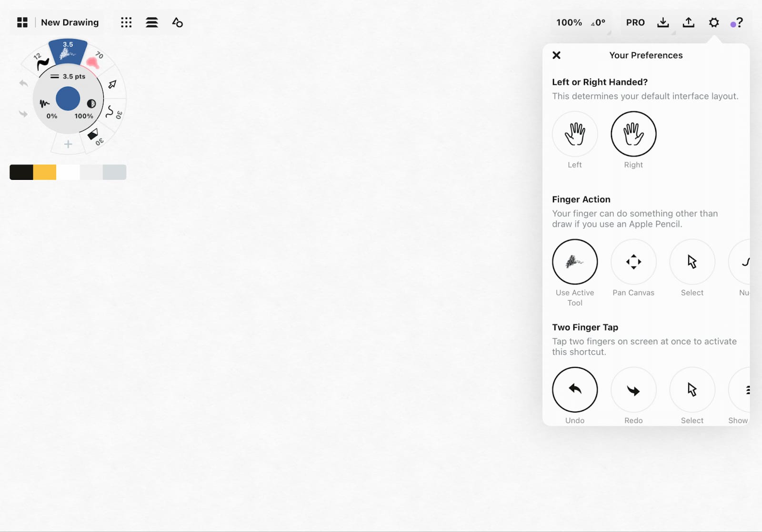The height and width of the screenshot is (532, 762).
Task: Open the gallery grid icon
Action: pyautogui.click(x=22, y=22)
